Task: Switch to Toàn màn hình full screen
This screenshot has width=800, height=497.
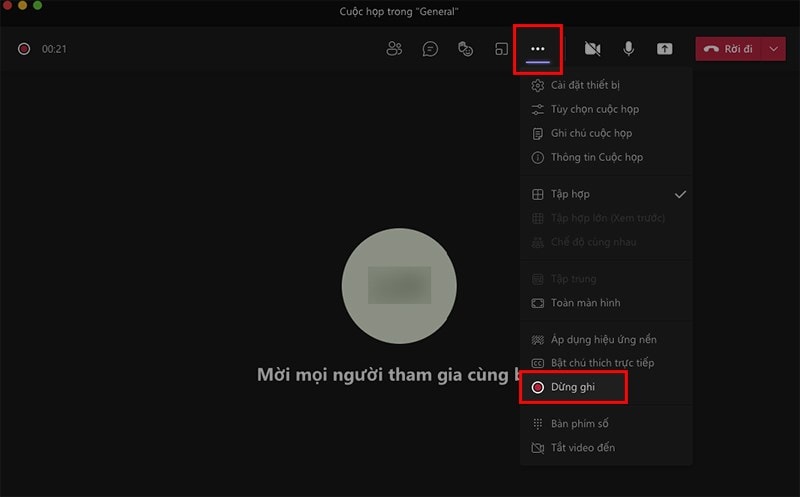Action: point(606,303)
